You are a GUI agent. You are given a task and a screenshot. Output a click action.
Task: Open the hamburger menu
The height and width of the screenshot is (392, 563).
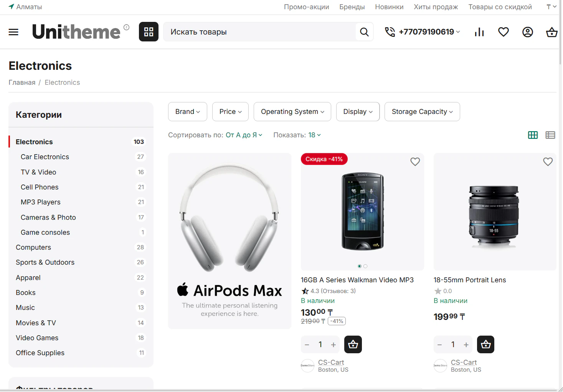pyautogui.click(x=13, y=32)
